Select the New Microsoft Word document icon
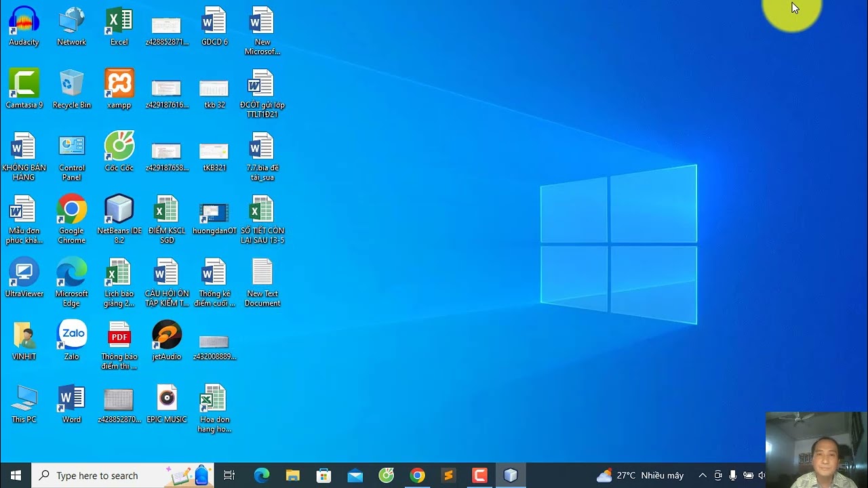Viewport: 868px width, 488px height. (x=262, y=31)
